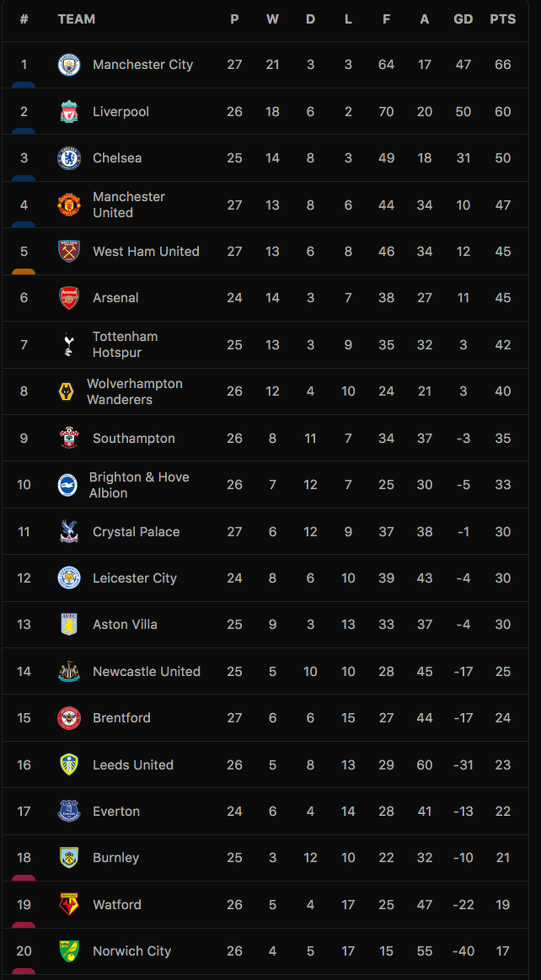Click the red relegation marker under position 18
Screen dimensions: 541x980
pyautogui.click(x=23, y=878)
